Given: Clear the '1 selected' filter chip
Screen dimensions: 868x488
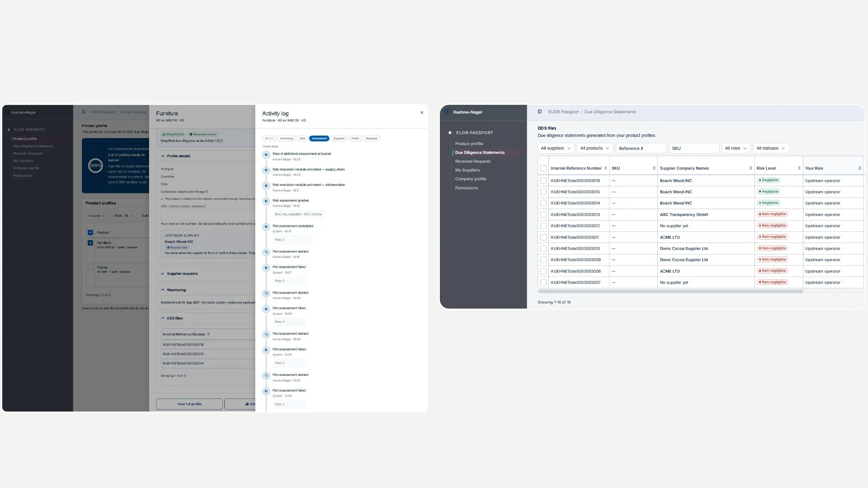Looking at the screenshot, I should [x=103, y=216].
